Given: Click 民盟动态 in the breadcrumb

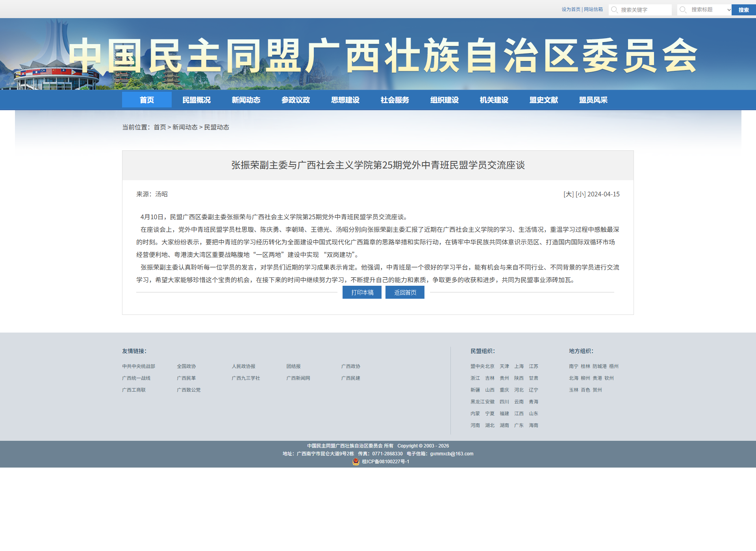Looking at the screenshot, I should (x=217, y=127).
